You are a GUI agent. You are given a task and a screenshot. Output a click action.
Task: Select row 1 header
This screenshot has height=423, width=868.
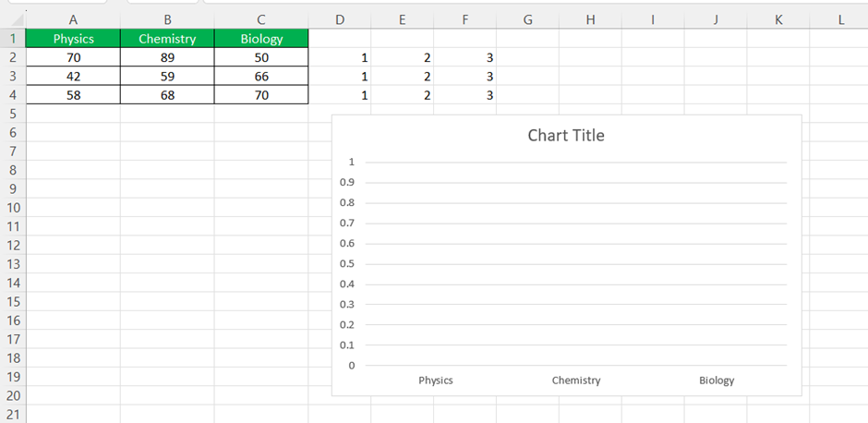pos(13,39)
